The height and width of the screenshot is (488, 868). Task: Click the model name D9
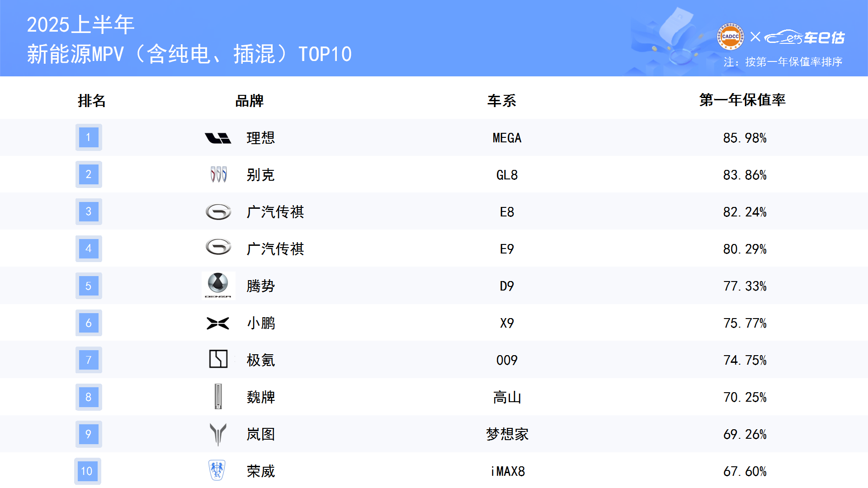[507, 286]
